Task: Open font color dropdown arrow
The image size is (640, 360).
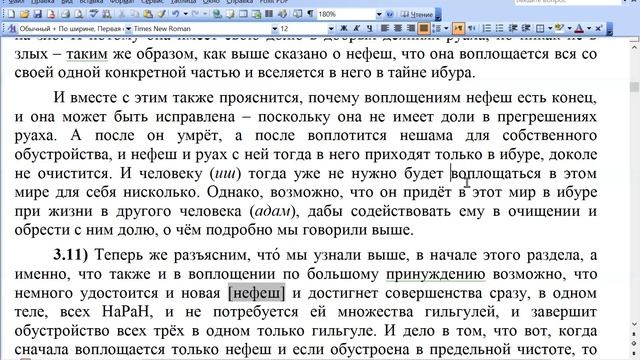Action: tap(589, 28)
